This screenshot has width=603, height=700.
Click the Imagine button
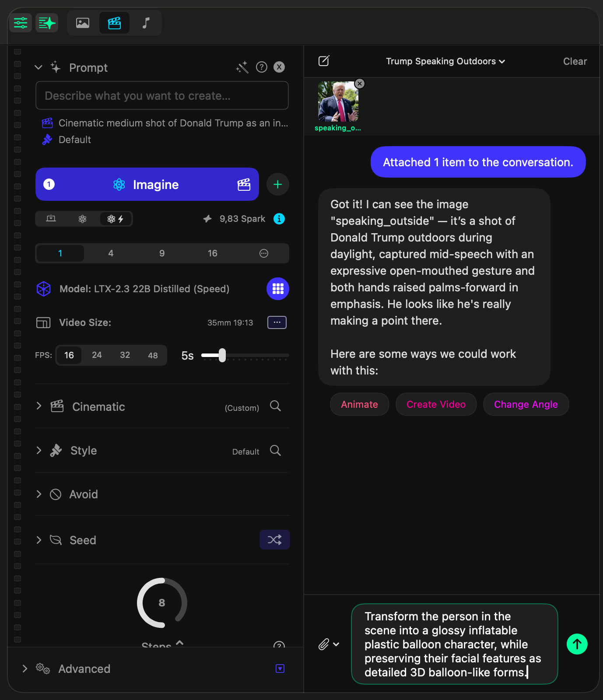[147, 184]
